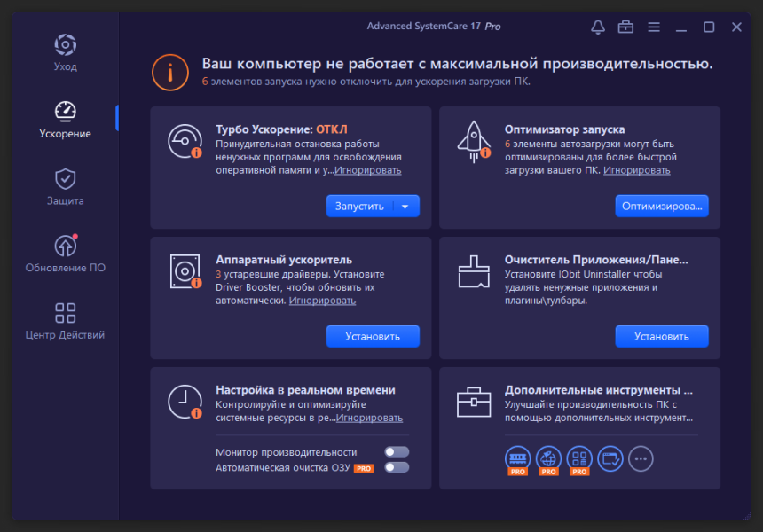The image size is (763, 532).
Task: Select the Уход tab in sidebar
Action: coord(65,53)
